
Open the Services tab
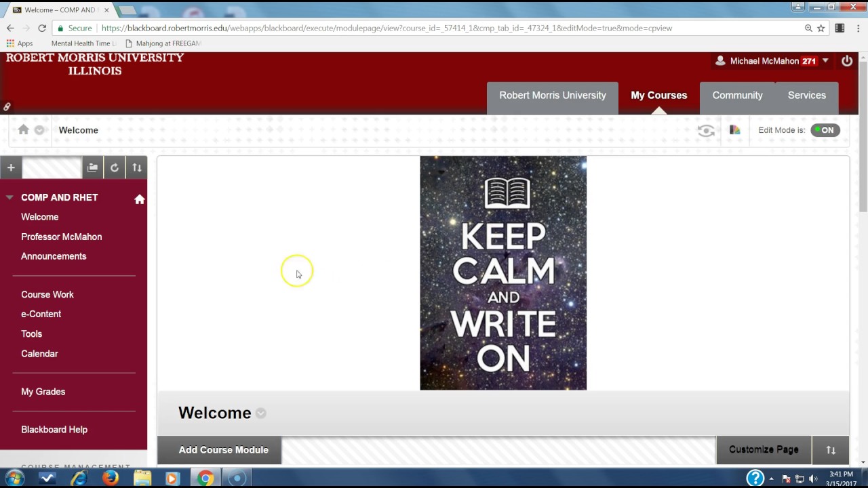(807, 96)
